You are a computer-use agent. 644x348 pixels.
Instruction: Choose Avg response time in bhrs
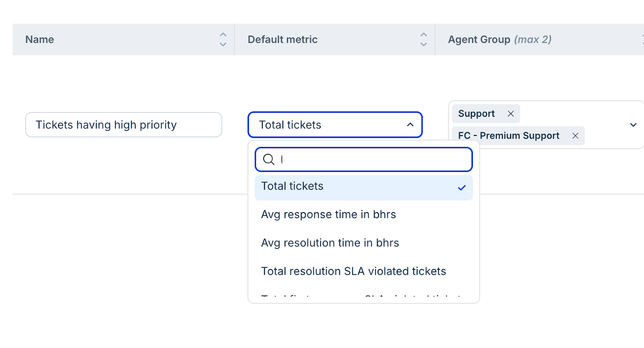(x=328, y=215)
